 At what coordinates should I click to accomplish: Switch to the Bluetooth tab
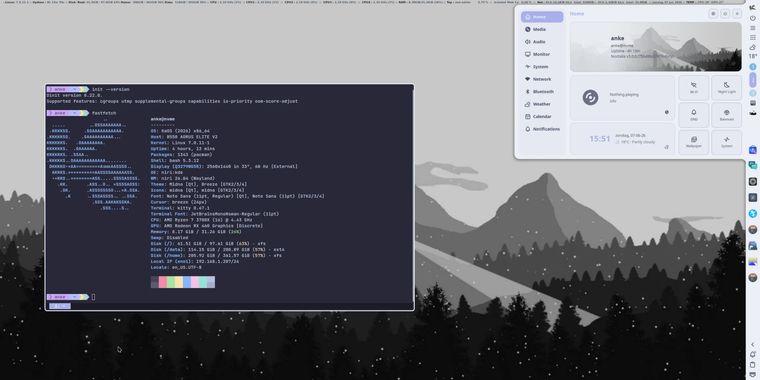click(542, 92)
